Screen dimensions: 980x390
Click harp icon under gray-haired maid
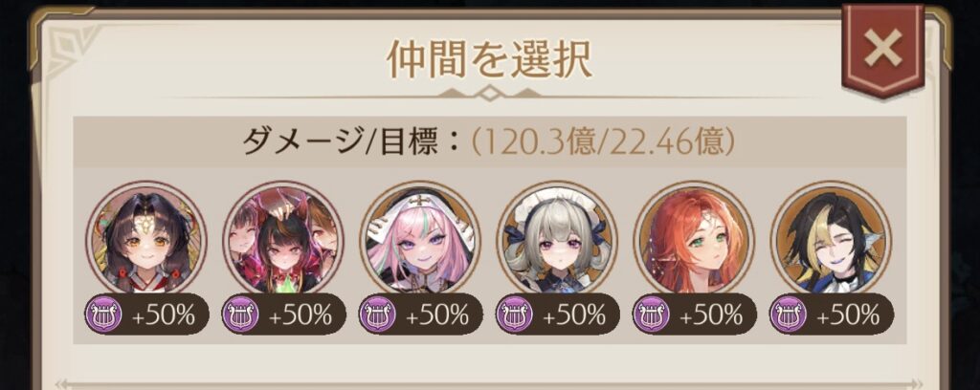[514, 315]
